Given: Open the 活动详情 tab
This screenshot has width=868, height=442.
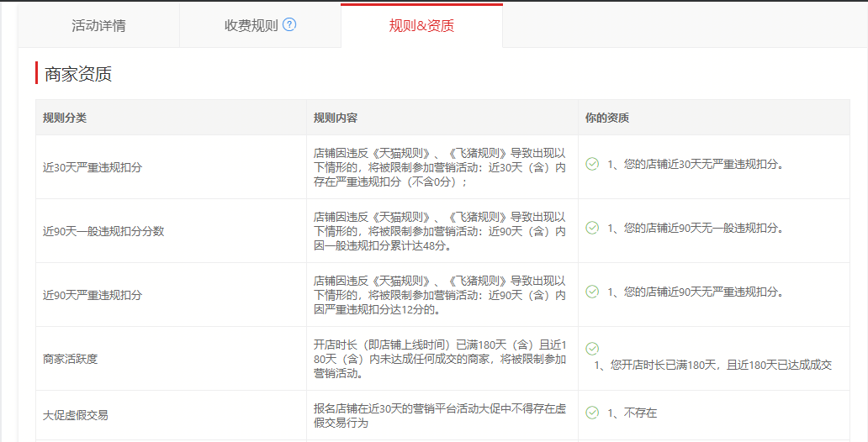Looking at the screenshot, I should (x=98, y=25).
